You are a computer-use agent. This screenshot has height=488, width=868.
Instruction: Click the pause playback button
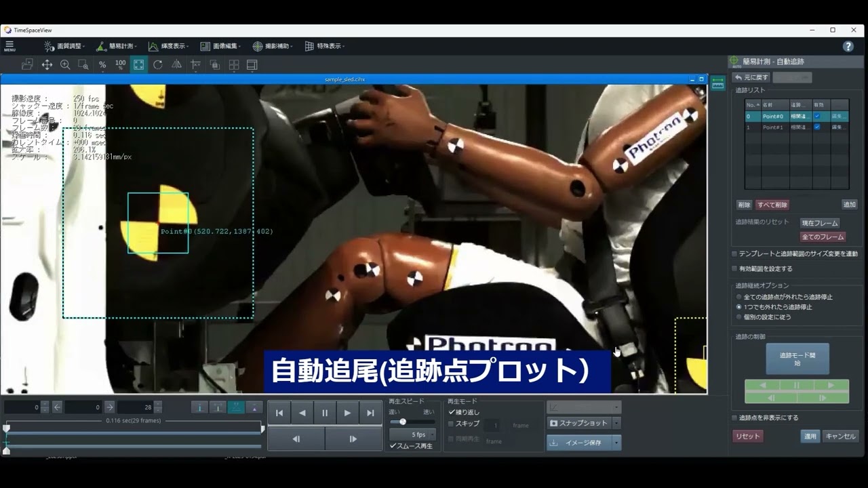pyautogui.click(x=325, y=413)
